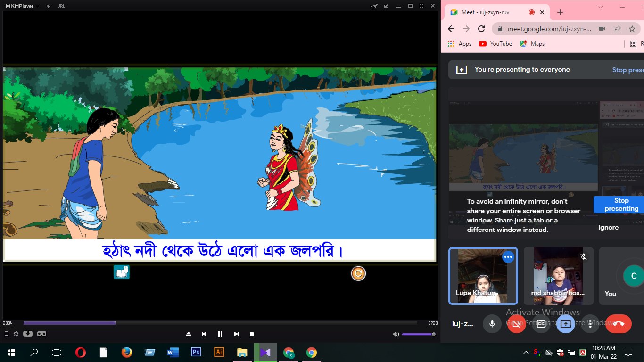Reload the Google Meet page

pos(481,29)
